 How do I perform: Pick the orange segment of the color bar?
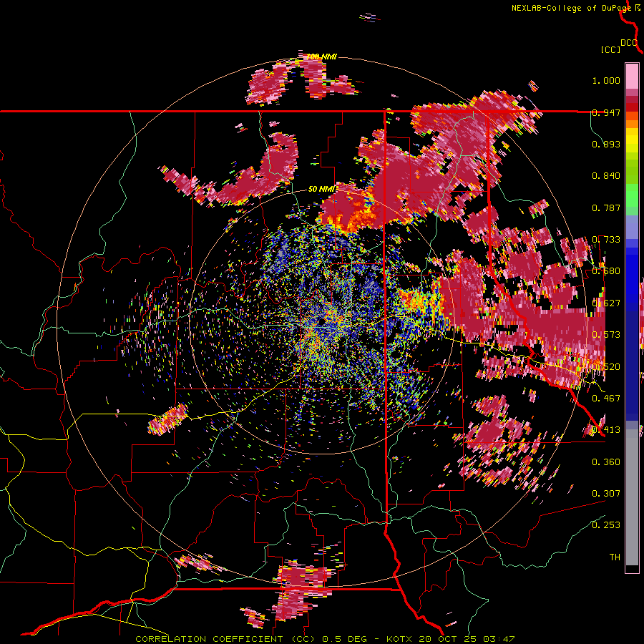pos(632,124)
